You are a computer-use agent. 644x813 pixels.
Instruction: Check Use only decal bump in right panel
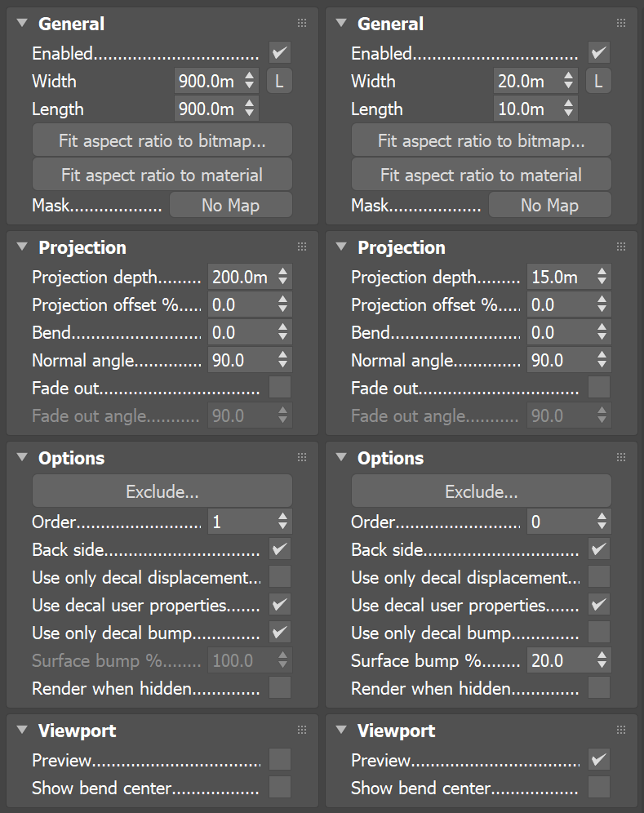(599, 632)
